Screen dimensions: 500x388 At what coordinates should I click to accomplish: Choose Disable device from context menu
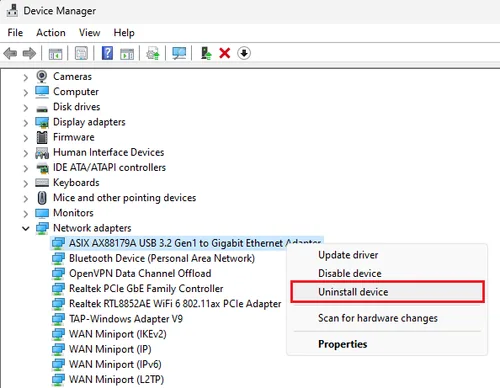[x=387, y=273]
